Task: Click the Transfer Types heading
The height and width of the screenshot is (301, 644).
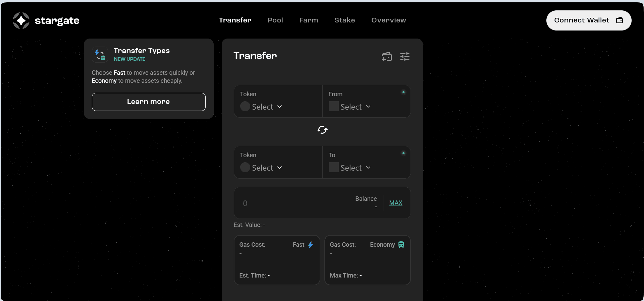Action: click(x=142, y=51)
